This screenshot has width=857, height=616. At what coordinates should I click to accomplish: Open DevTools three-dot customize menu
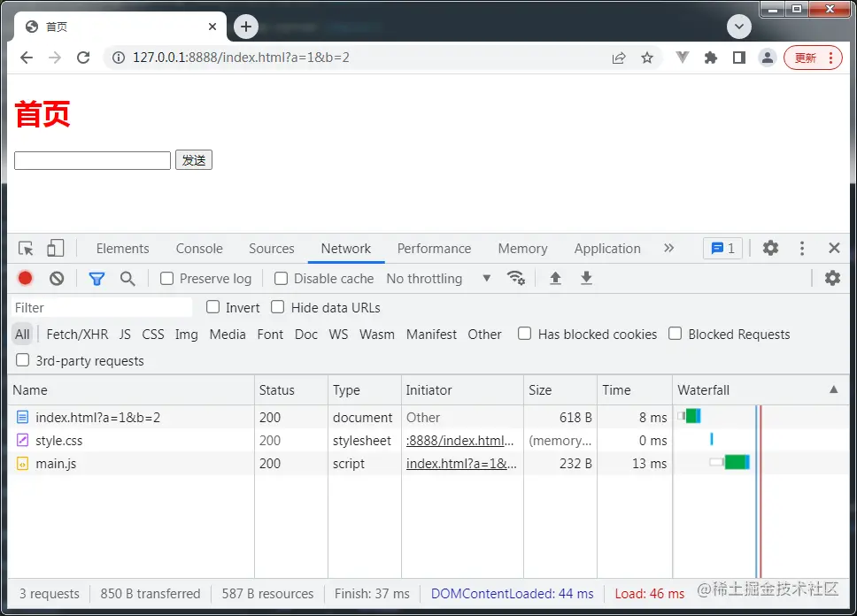802,248
